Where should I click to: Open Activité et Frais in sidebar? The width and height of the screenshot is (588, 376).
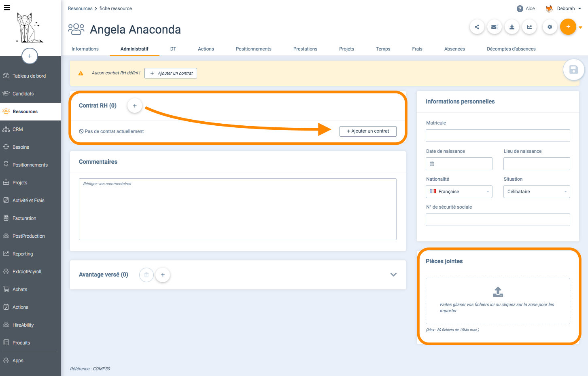coord(30,201)
